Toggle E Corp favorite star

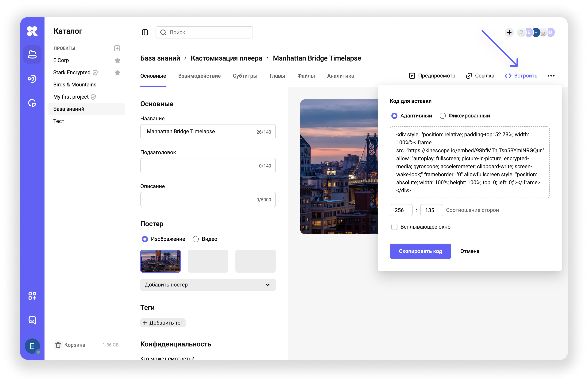point(117,60)
